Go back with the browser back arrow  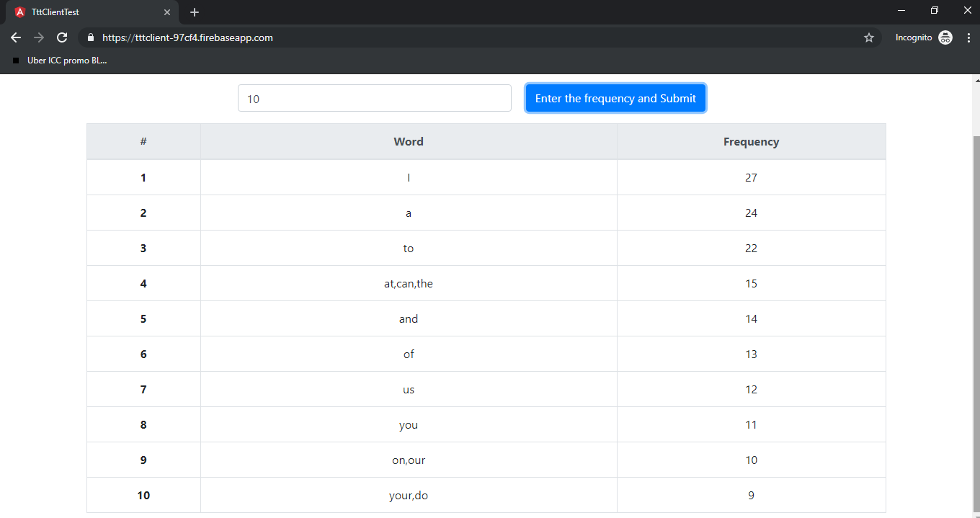pyautogui.click(x=16, y=37)
